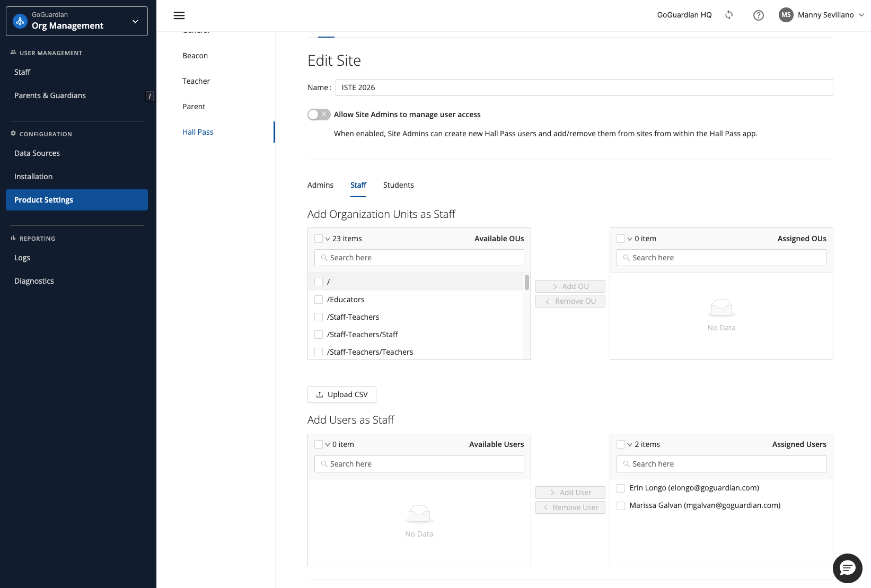The image size is (871, 588).
Task: Click Available OUs search field
Action: (419, 258)
